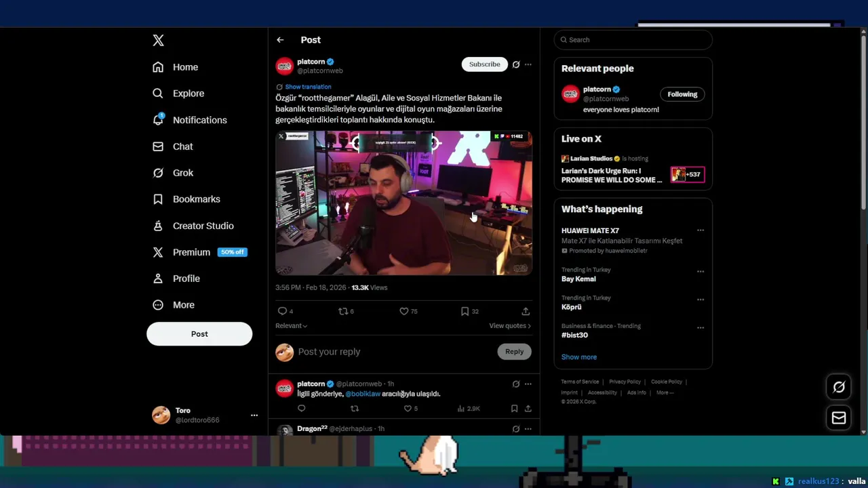Open Bookmarks in the sidebar
Viewport: 868px width, 488px height.
186,199
